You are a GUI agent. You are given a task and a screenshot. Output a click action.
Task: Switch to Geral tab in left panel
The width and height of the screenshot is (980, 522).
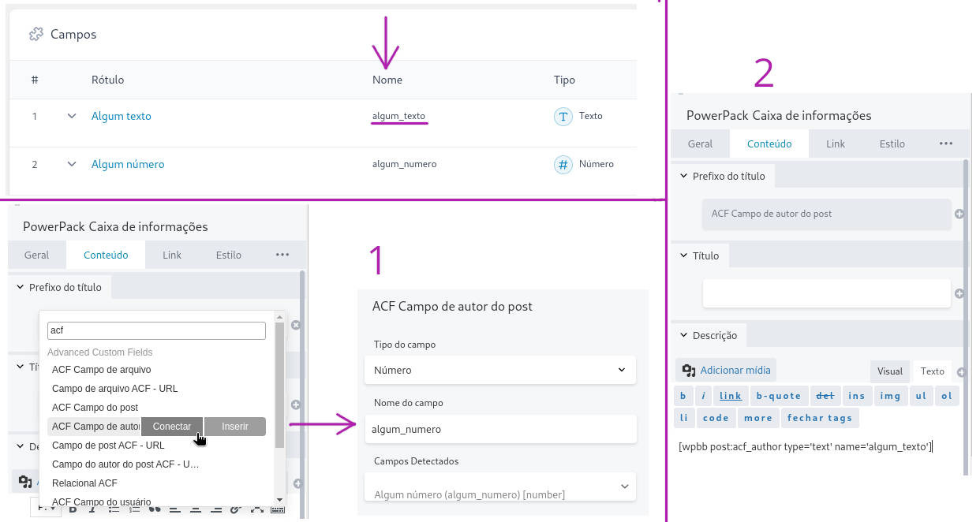pyautogui.click(x=36, y=255)
